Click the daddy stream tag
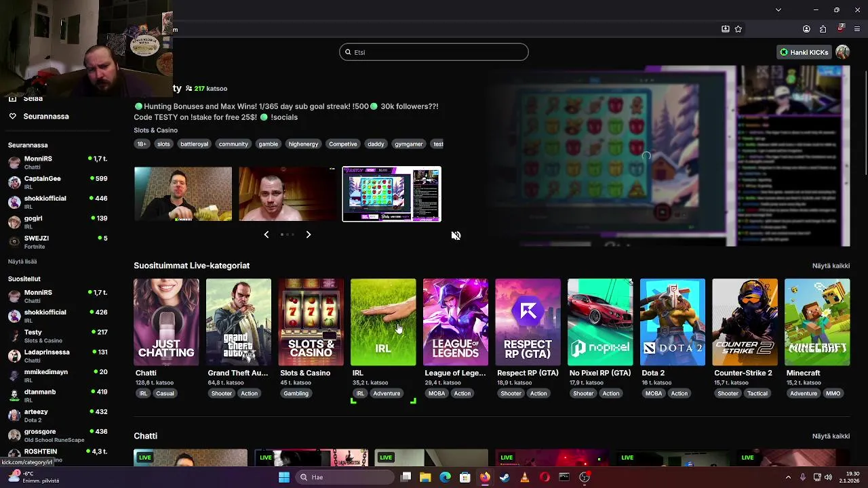 pyautogui.click(x=376, y=144)
